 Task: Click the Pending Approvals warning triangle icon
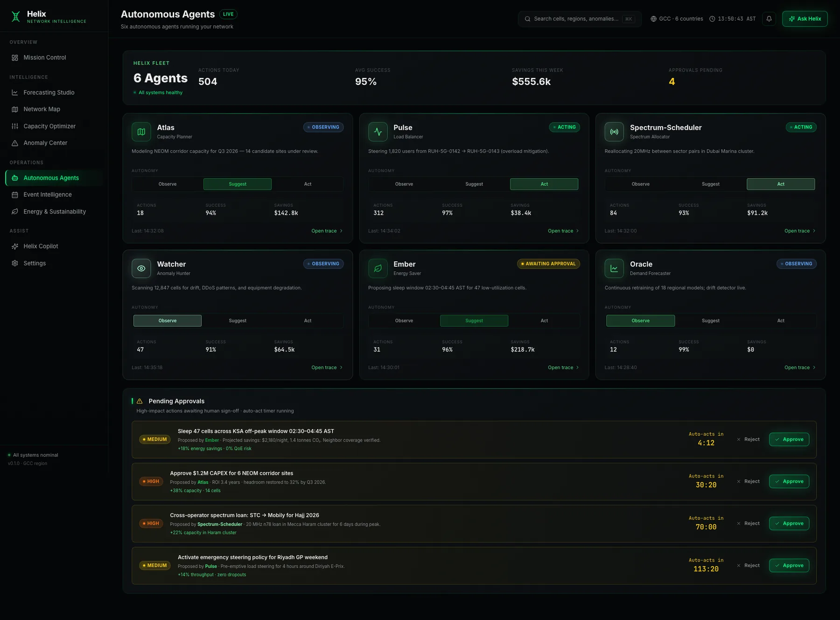pos(140,401)
